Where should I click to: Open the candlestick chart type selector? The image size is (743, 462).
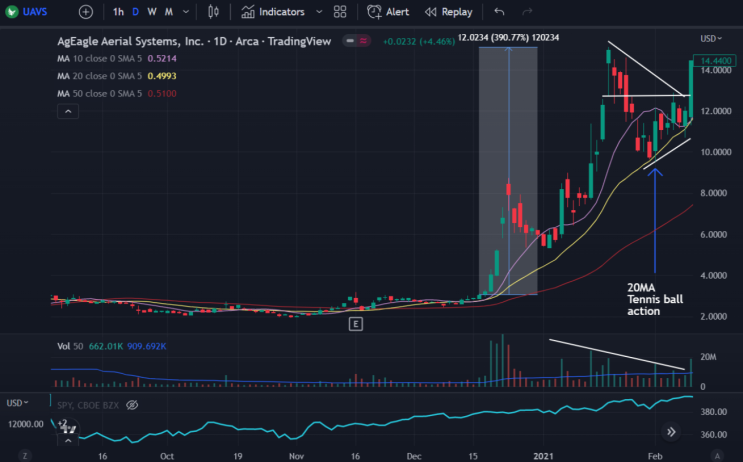tap(213, 12)
